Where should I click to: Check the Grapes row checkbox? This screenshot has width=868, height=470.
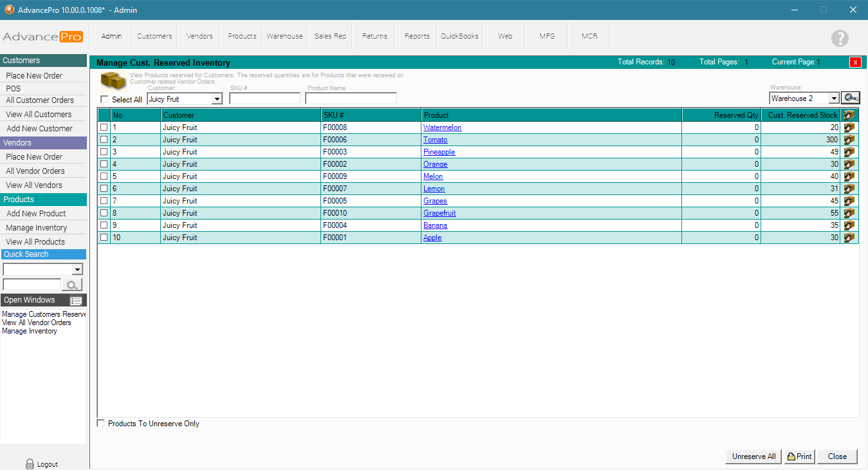click(104, 201)
